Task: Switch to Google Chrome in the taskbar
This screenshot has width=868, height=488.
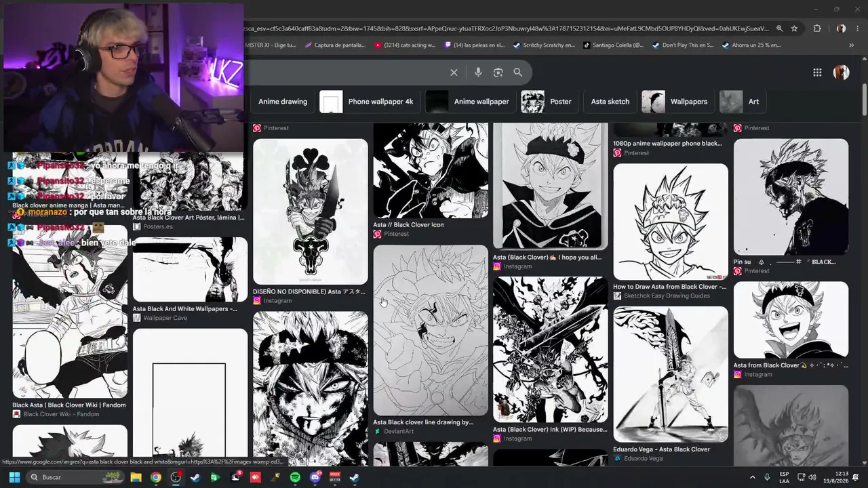Action: [156, 477]
